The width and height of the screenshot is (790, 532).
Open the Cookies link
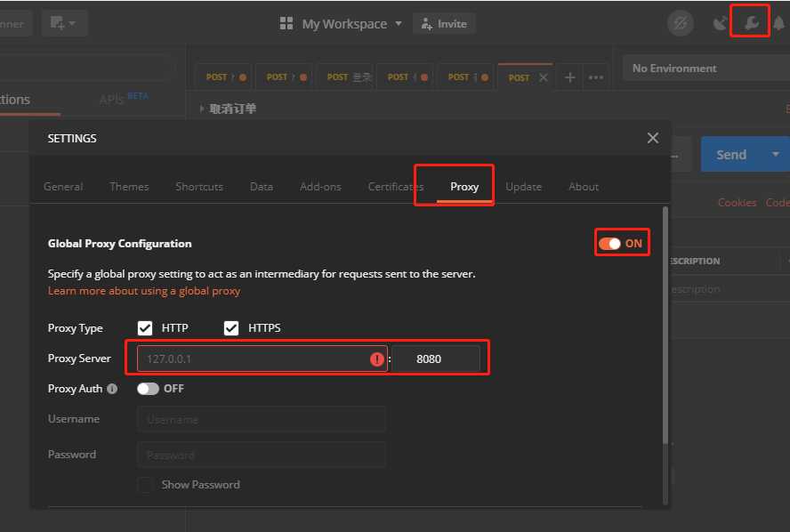coord(737,202)
